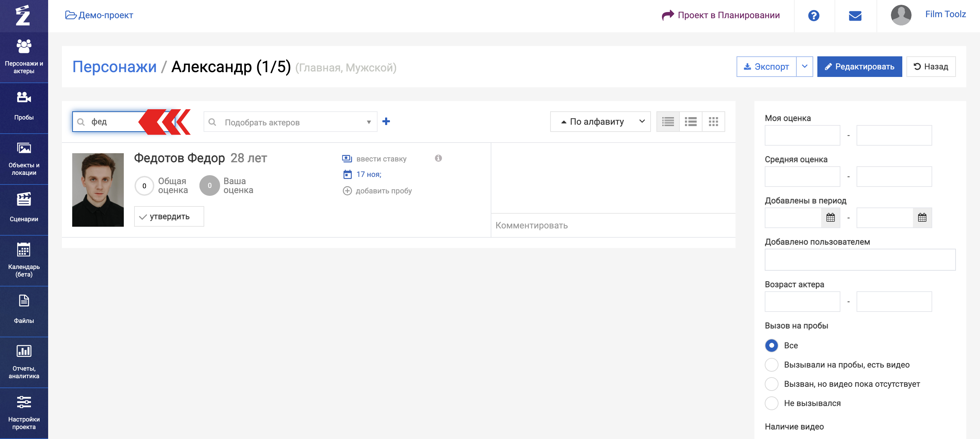Open Пробы in the sidebar
980x439 pixels.
point(24,108)
